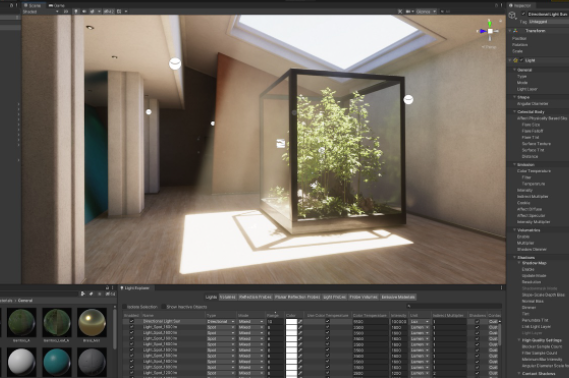Screen dimensions: 569x378
Task: Open the Gizmos dropdown in scene toolbar
Action: 426,12
